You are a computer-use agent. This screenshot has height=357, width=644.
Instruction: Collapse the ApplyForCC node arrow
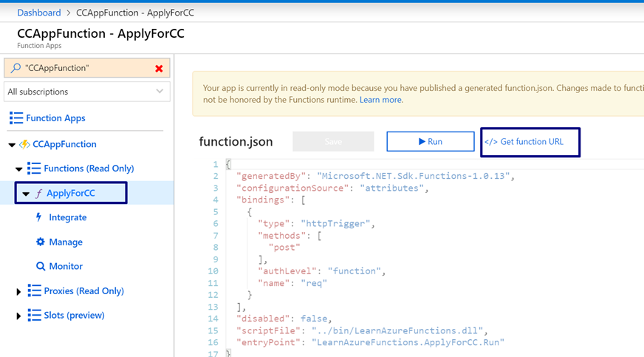click(26, 194)
